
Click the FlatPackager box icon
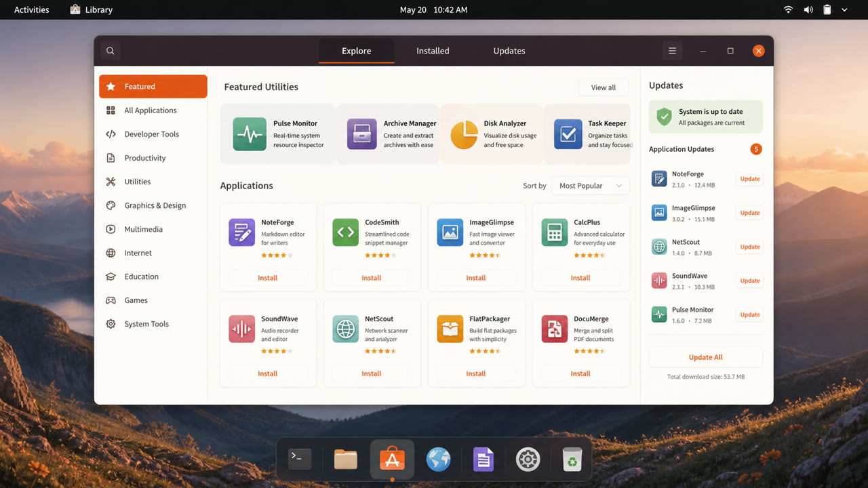450,329
